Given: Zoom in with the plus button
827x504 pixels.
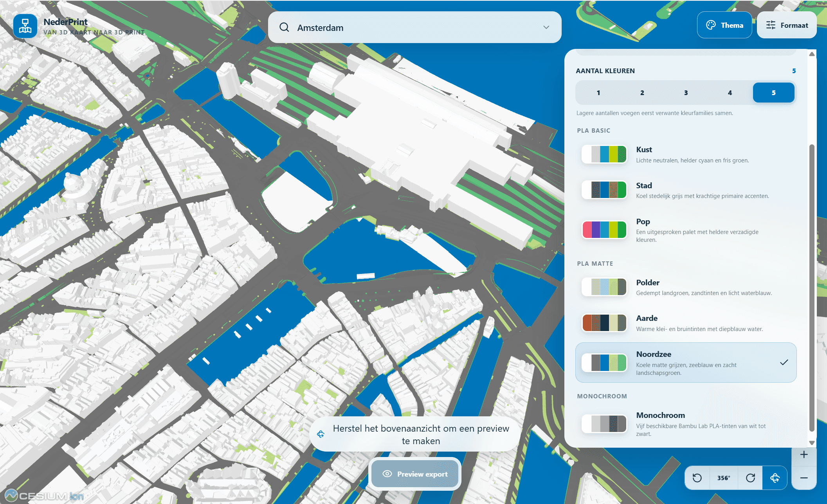Looking at the screenshot, I should (x=804, y=455).
